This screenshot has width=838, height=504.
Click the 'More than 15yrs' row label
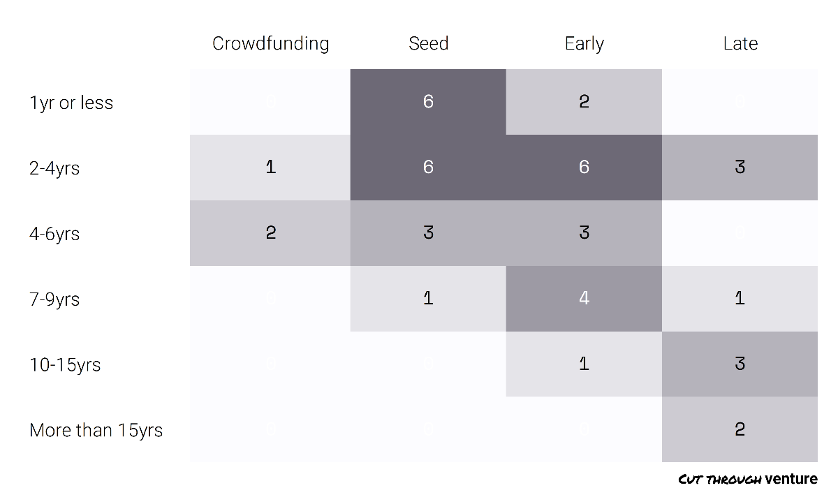coord(96,430)
